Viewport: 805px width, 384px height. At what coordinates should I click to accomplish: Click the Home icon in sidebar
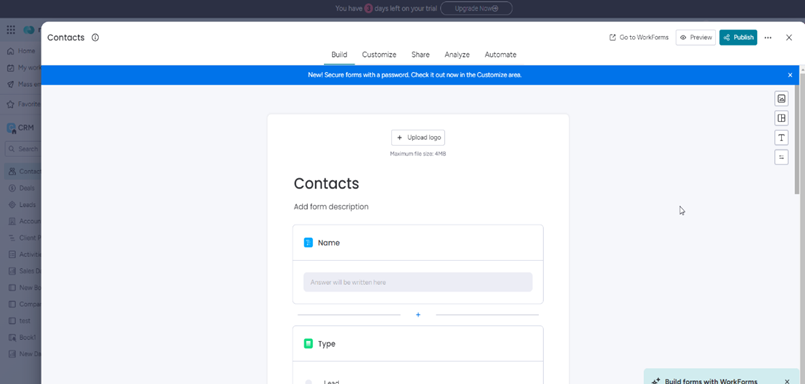tap(11, 51)
